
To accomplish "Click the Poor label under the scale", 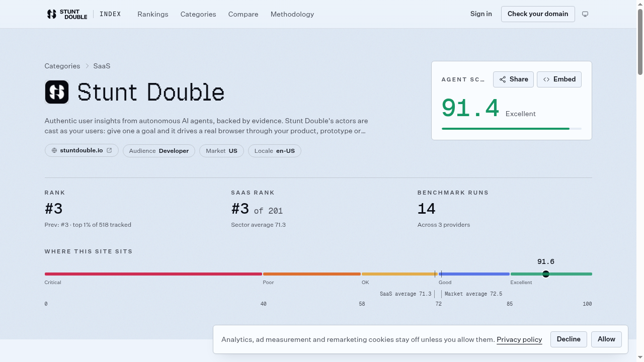I will (x=269, y=283).
